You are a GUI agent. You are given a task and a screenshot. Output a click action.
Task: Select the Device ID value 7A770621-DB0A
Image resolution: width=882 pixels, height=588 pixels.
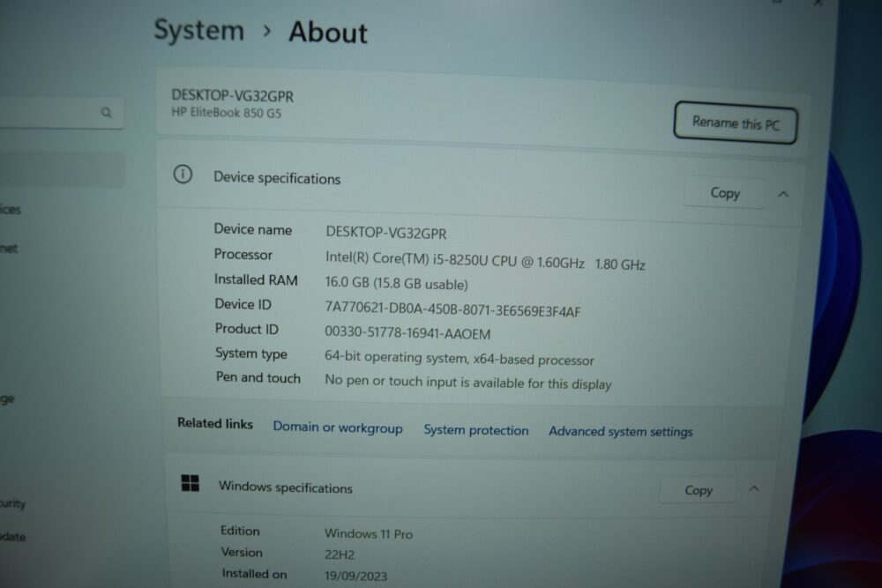[x=452, y=309]
